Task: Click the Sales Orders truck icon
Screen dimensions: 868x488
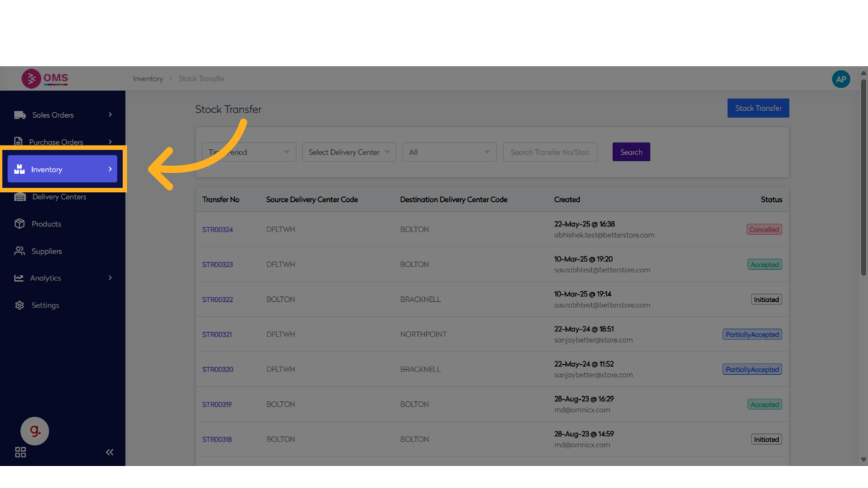Action: click(20, 115)
